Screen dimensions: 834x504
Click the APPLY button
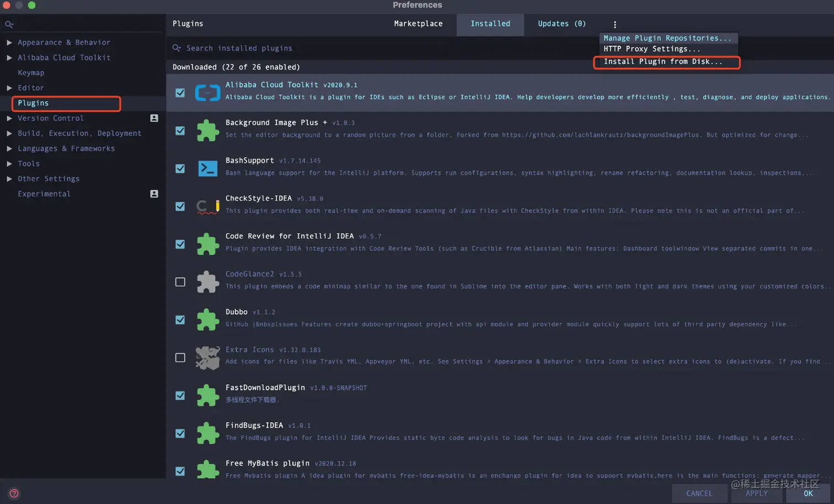(757, 494)
